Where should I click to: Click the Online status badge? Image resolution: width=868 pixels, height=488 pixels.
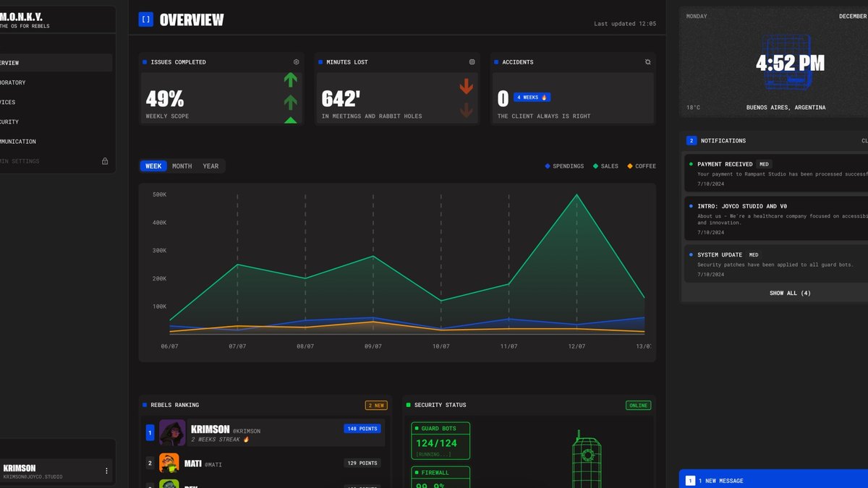click(638, 406)
